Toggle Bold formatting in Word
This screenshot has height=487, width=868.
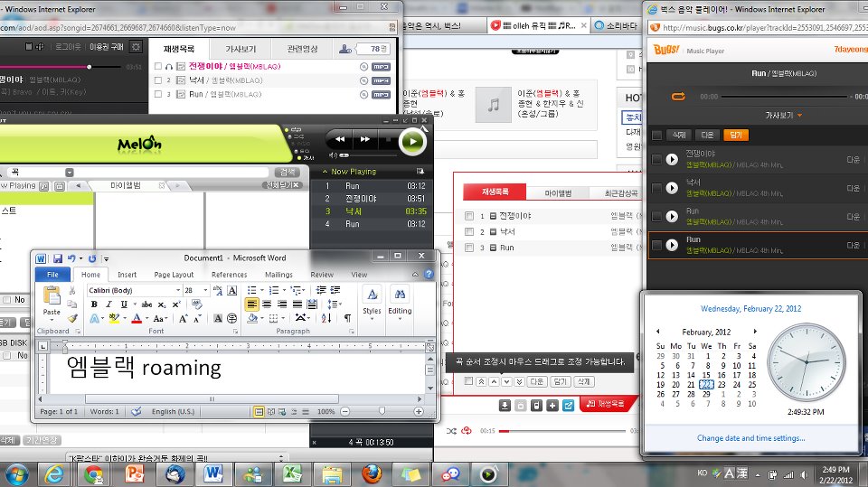[x=94, y=304]
